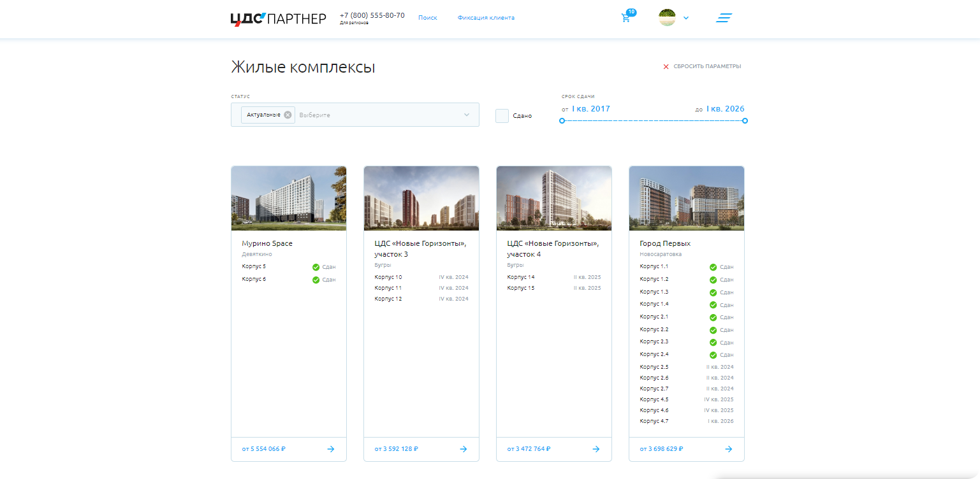The image size is (980, 479).
Task: Click the arrow next to от 3 472 764 ₽
Action: (596, 449)
